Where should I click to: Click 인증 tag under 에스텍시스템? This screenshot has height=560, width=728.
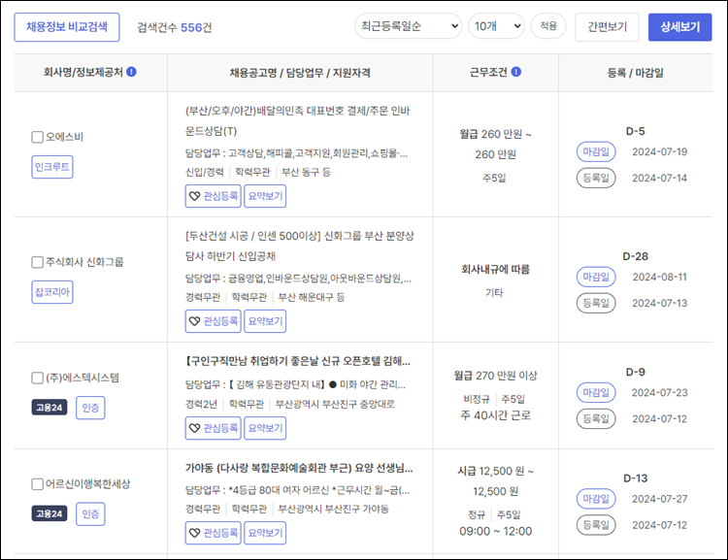[x=90, y=408]
